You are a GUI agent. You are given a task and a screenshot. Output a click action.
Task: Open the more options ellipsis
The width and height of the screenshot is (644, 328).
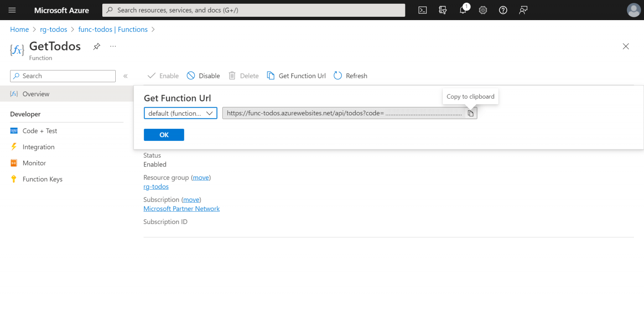pos(112,46)
